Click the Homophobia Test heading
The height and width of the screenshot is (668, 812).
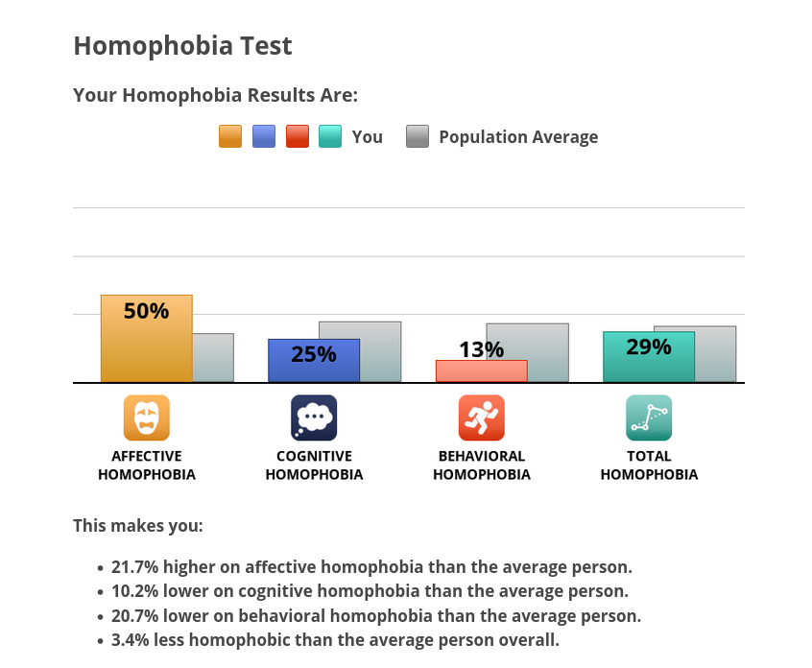click(182, 45)
